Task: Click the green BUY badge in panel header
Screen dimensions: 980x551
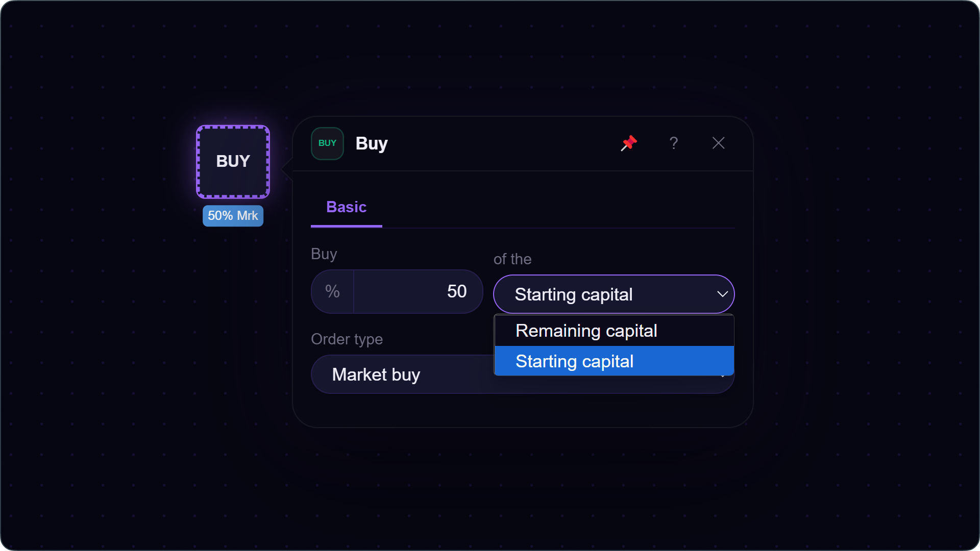Action: pos(327,143)
